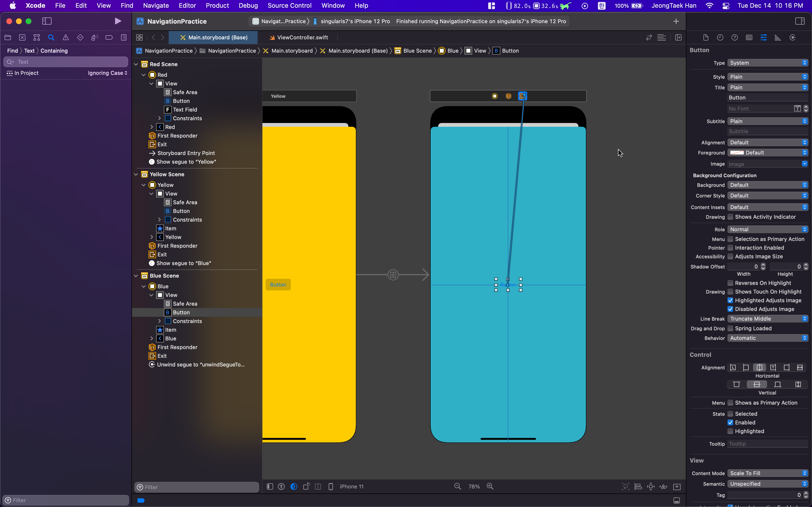The height and width of the screenshot is (507, 812).
Task: Click the zoom in magnifier icon
Action: coord(490,486)
